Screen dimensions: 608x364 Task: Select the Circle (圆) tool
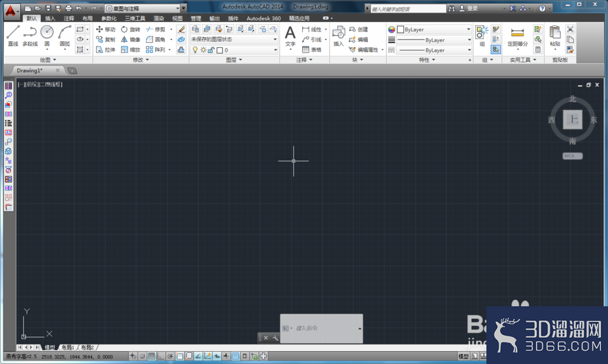pyautogui.click(x=47, y=36)
